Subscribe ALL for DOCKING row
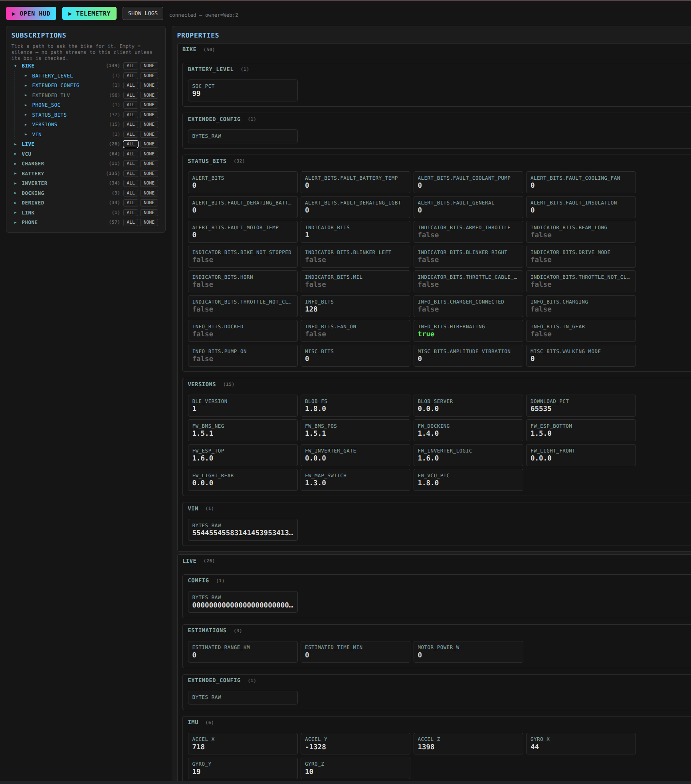The width and height of the screenshot is (691, 784). [131, 193]
